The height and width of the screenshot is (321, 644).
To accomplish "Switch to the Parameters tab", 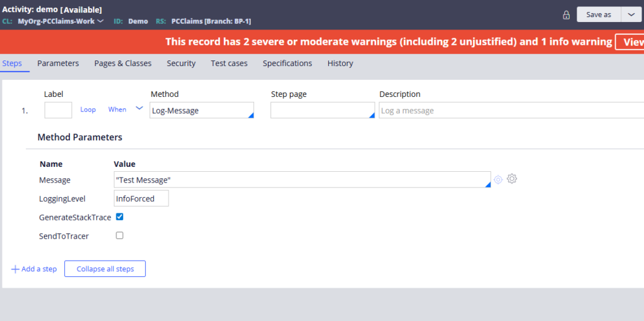I will (58, 64).
